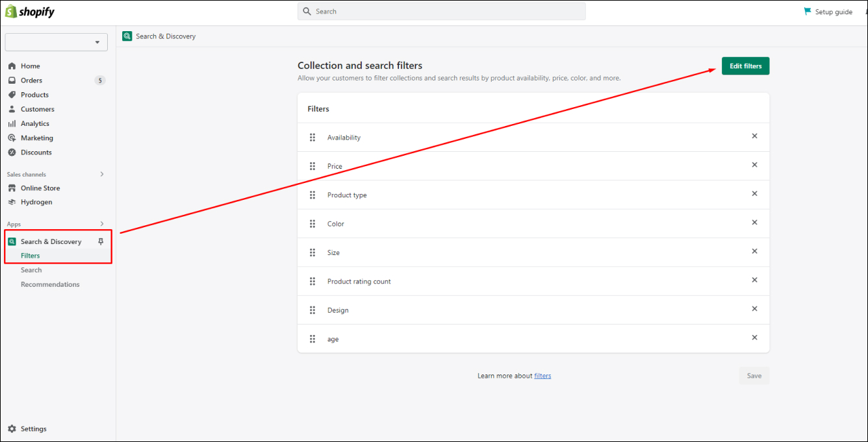Open Settings at the sidebar bottom
868x442 pixels.
[34, 429]
